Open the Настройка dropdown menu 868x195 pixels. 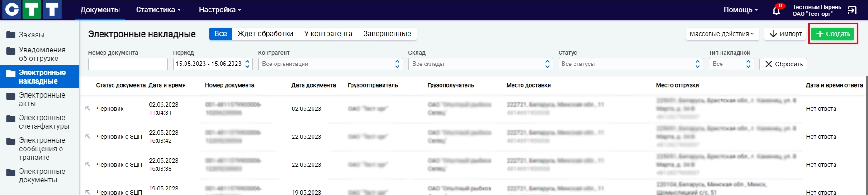tap(220, 9)
